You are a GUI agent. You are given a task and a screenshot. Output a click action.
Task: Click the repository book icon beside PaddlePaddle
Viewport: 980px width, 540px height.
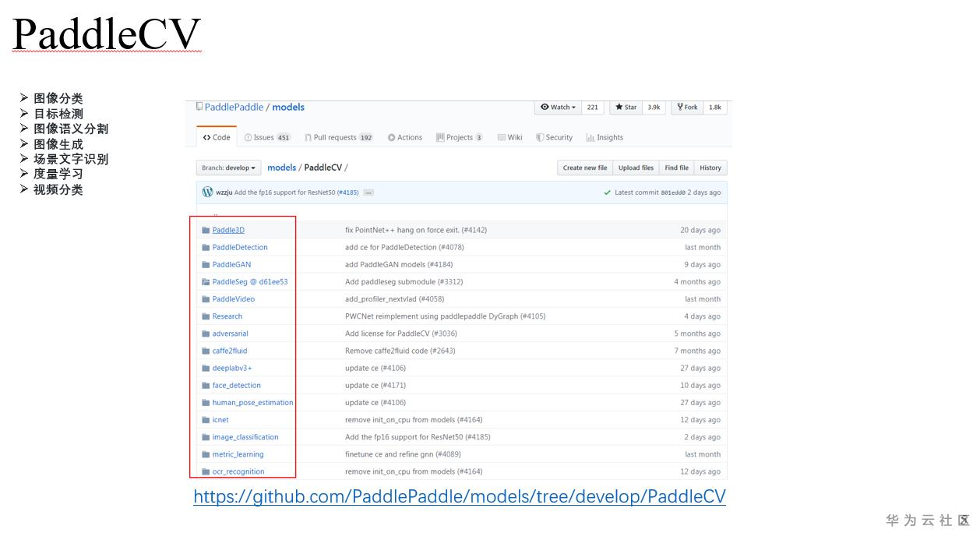pos(199,107)
